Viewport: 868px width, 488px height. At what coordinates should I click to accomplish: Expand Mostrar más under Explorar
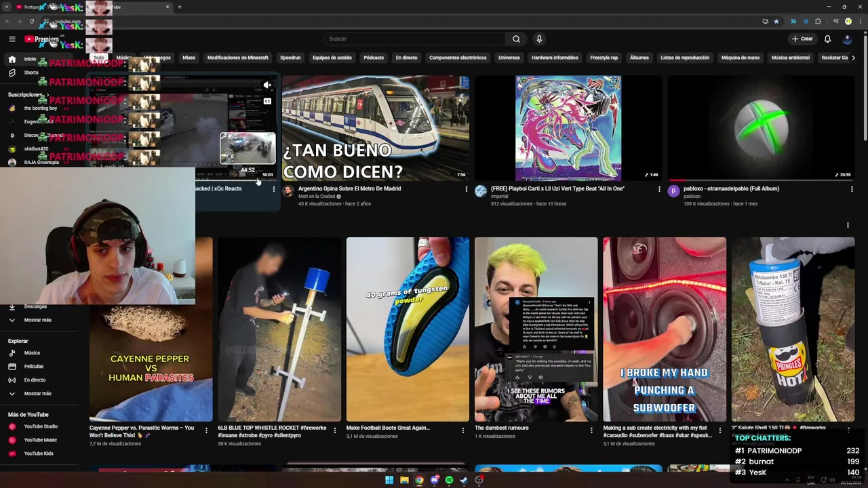(x=37, y=394)
